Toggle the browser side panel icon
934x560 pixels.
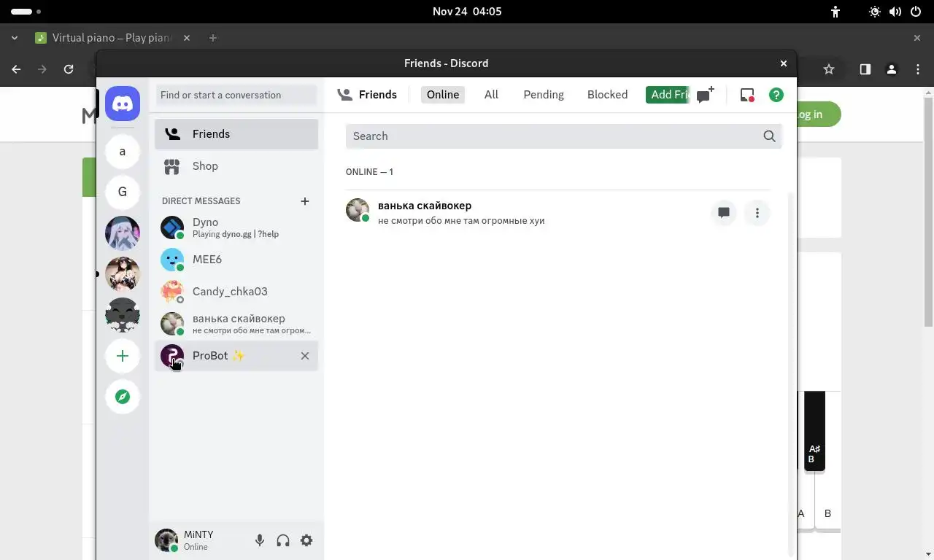[x=865, y=69]
